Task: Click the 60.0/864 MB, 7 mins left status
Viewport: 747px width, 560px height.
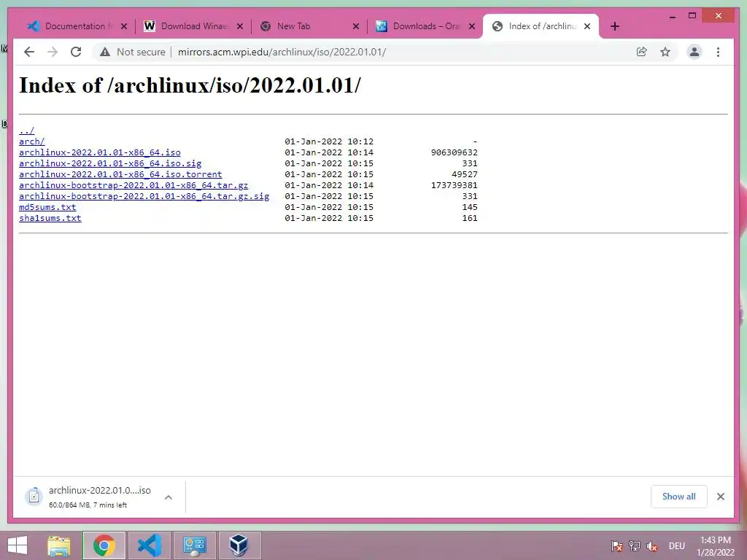Action: (x=88, y=505)
